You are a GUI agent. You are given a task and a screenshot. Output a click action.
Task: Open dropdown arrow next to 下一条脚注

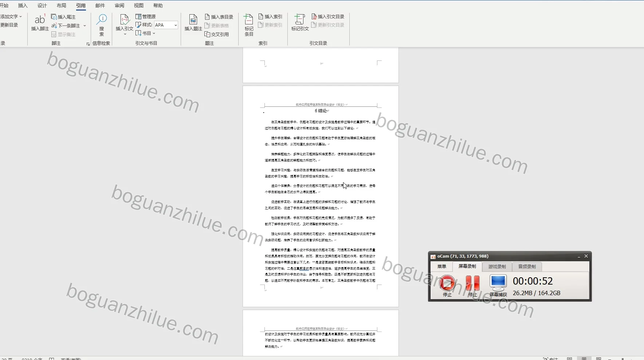[x=85, y=26]
